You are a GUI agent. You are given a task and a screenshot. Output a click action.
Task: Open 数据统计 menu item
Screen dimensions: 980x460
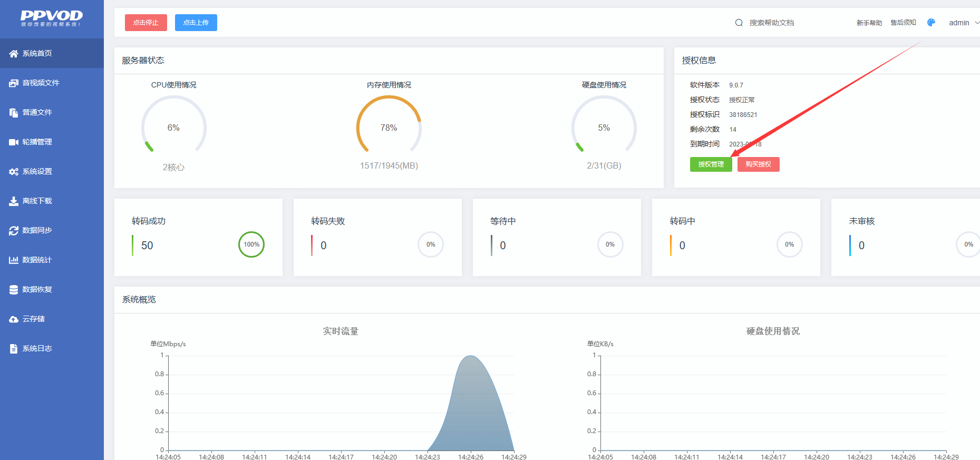pos(52,260)
